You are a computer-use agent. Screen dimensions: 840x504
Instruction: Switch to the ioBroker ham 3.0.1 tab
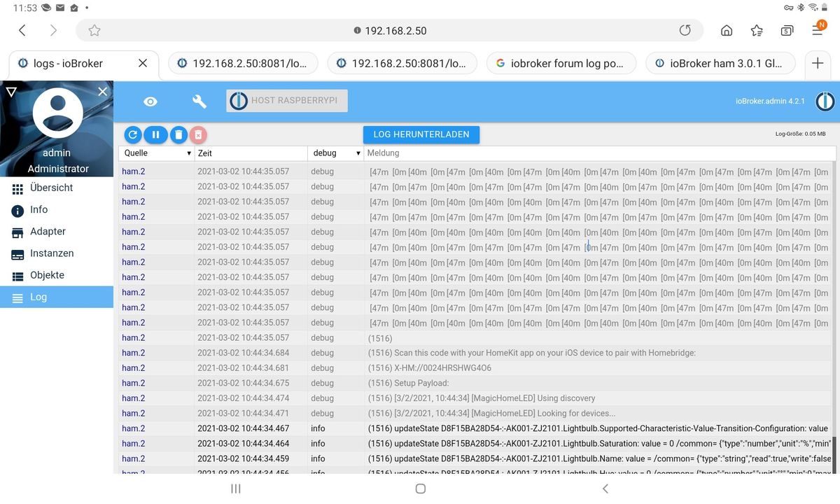[720, 63]
